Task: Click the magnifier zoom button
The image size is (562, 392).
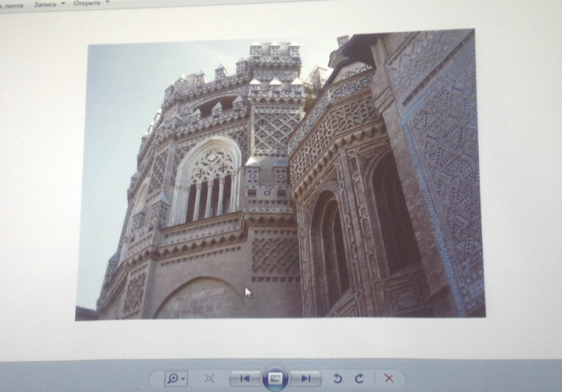Action: [x=172, y=378]
